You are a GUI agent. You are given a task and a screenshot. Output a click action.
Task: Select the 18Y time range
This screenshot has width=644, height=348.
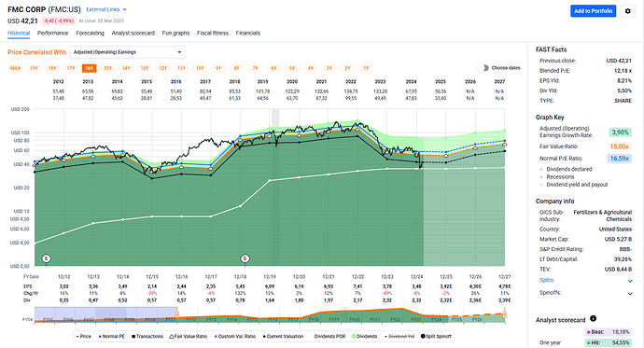pos(52,68)
